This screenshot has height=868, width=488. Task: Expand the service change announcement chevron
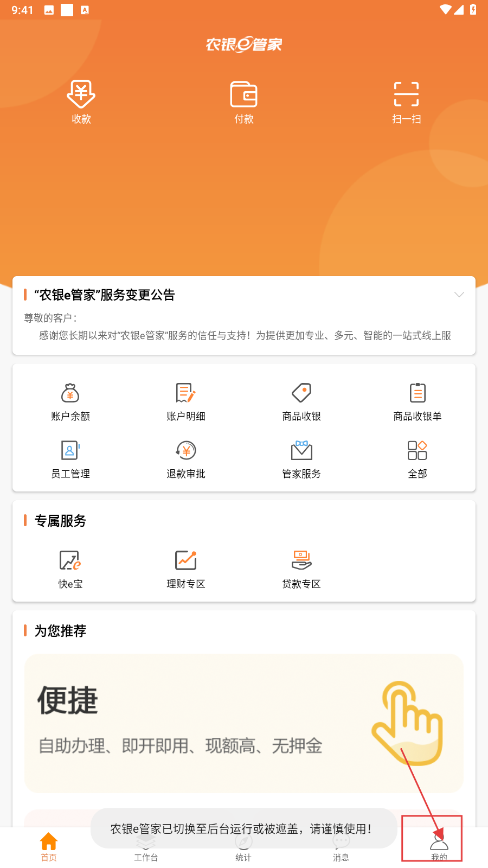coord(459,295)
